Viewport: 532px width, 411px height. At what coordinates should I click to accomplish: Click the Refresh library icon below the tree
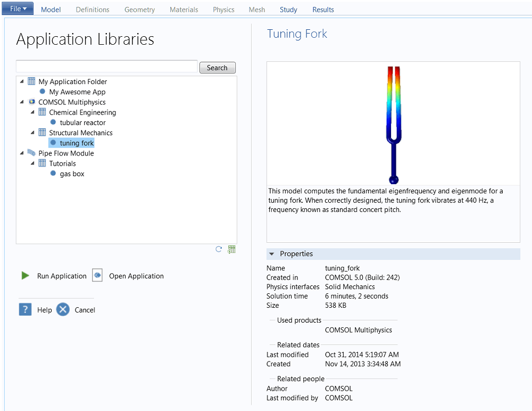coord(219,249)
